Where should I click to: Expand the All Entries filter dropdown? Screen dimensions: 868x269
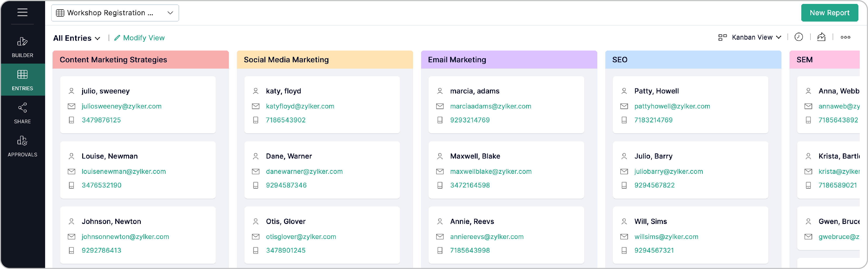click(77, 38)
